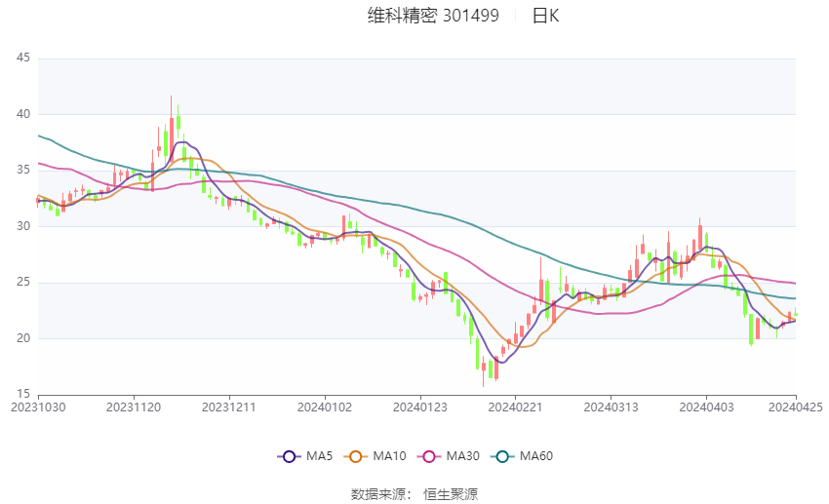Screen dimensions: 829x504
Task: Click the lowest candlestick near price 16
Action: coord(484,368)
